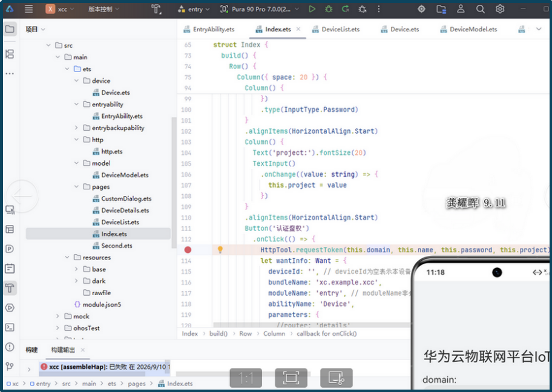The height and width of the screenshot is (392, 552).
Task: Open the Profiler P icon in sidebar
Action: [x=10, y=249]
